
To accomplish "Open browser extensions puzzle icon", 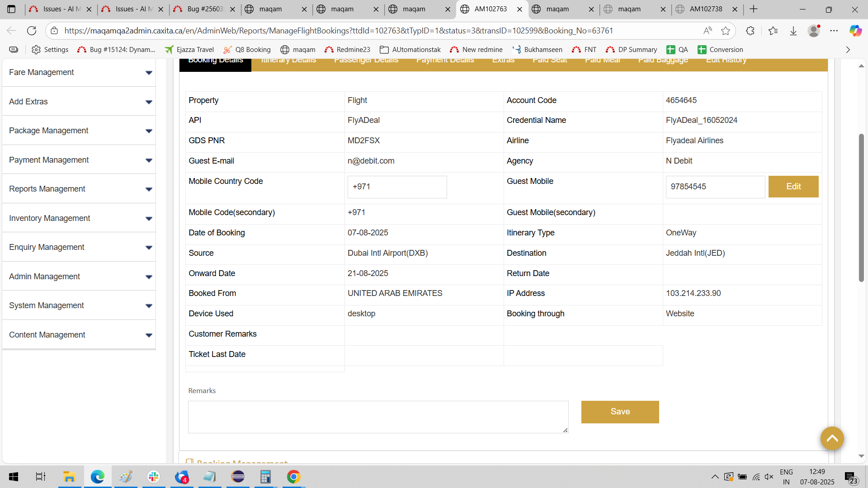I will click(750, 31).
